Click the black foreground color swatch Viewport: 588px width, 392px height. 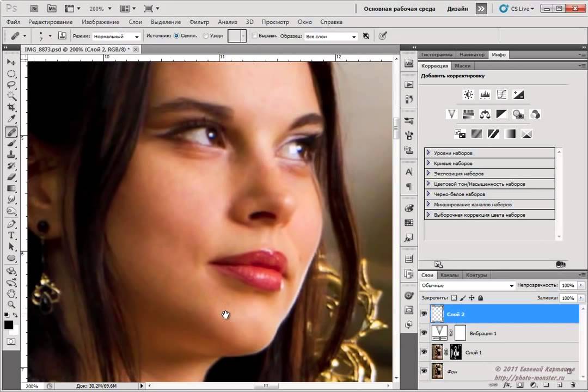pyautogui.click(x=9, y=325)
